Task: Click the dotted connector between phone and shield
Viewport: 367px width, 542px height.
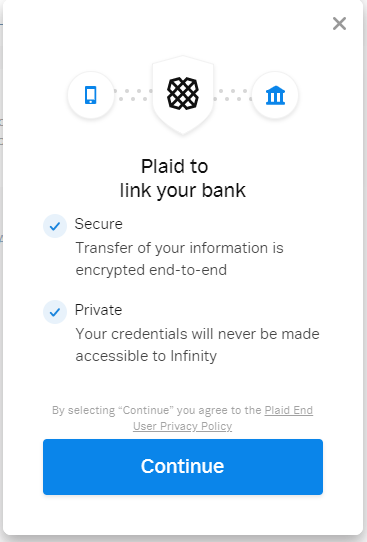Action: pos(133,95)
